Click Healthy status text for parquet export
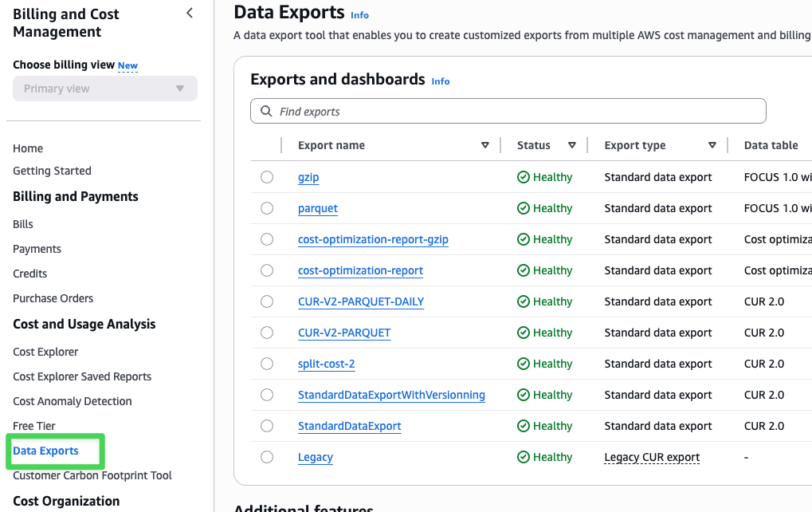 point(552,208)
